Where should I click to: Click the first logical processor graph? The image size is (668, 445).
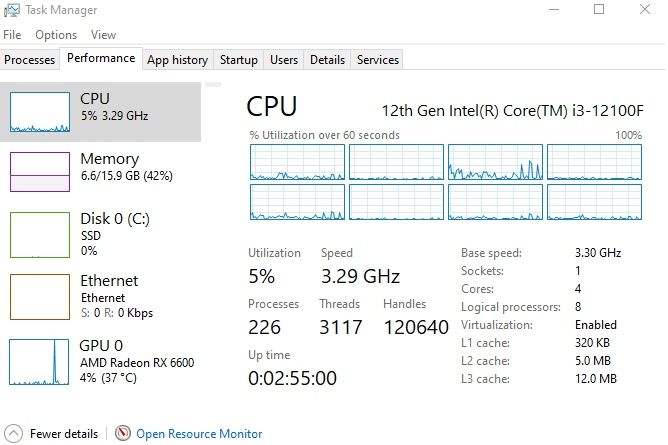pyautogui.click(x=296, y=161)
